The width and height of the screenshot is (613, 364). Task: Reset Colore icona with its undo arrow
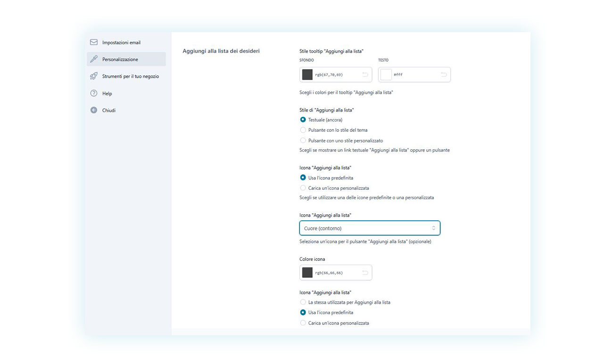click(365, 273)
